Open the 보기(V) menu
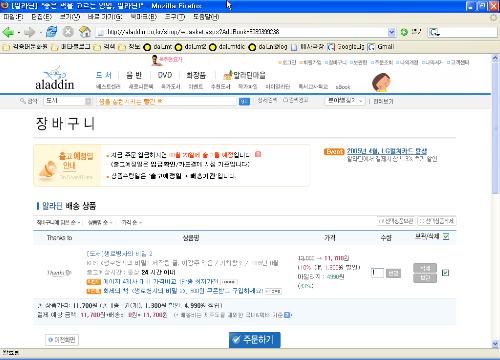 (x=70, y=17)
